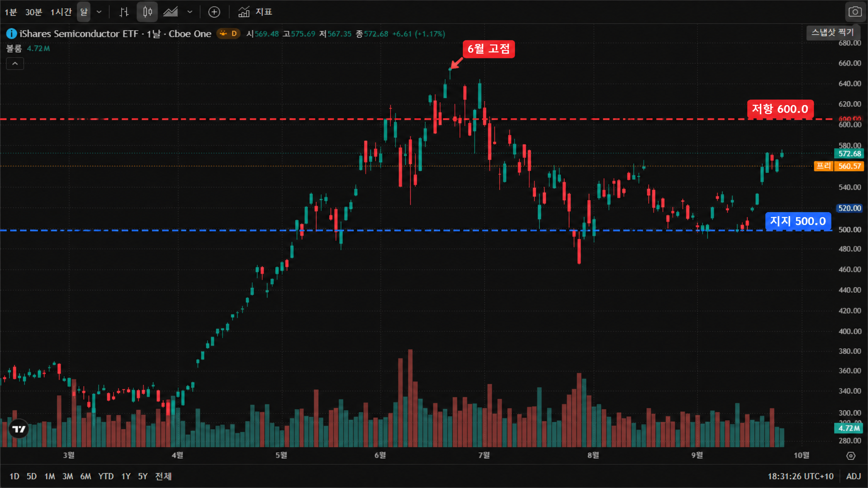The image size is (868, 488).
Task: Click the 볼륨 volume indicator label
Action: coord(14,48)
